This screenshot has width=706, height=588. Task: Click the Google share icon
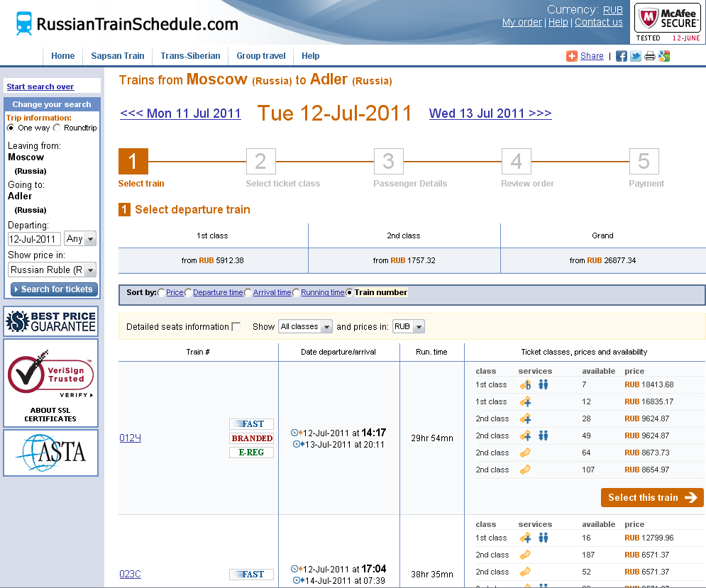664,57
